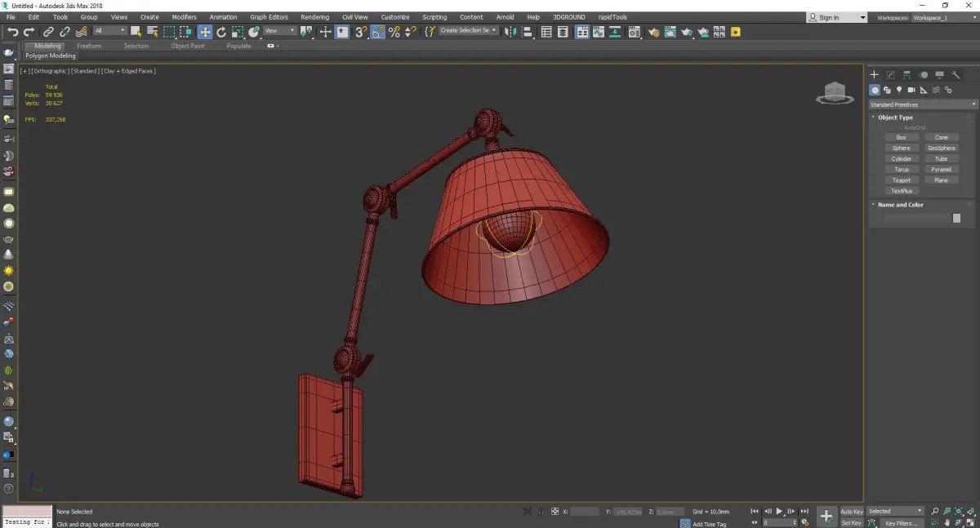Open the Utilities panel wrench icon
This screenshot has width=980, height=528.
tap(956, 75)
